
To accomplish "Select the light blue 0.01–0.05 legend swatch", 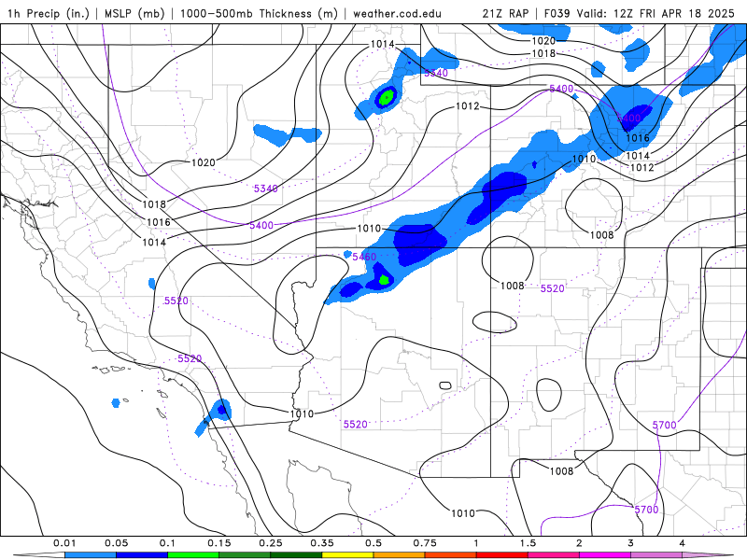I will coord(91,555).
